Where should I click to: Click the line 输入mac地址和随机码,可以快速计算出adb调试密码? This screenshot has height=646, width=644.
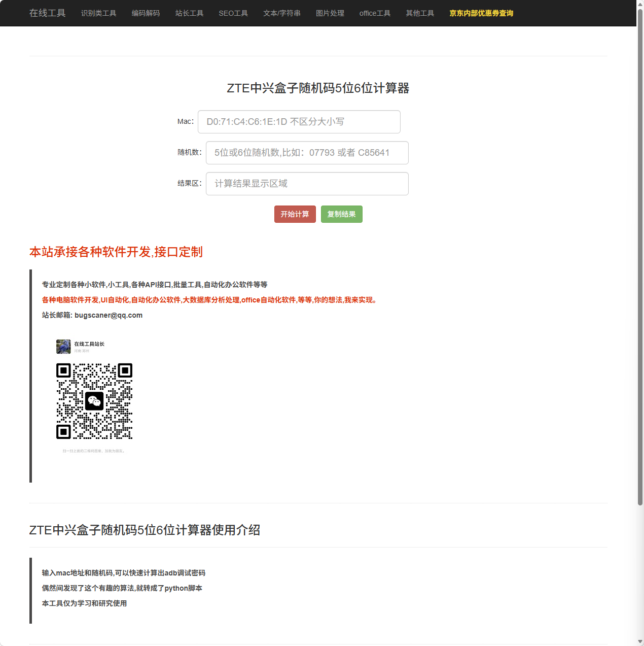coord(124,573)
